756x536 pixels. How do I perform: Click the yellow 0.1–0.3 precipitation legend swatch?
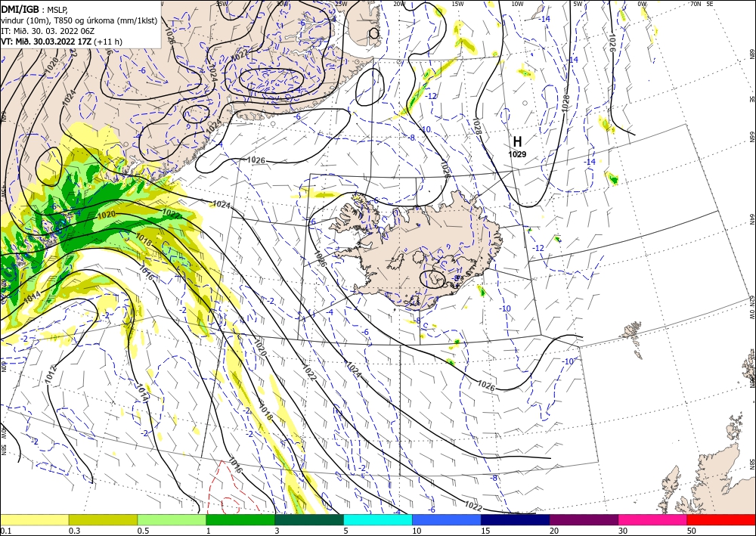pyautogui.click(x=34, y=519)
